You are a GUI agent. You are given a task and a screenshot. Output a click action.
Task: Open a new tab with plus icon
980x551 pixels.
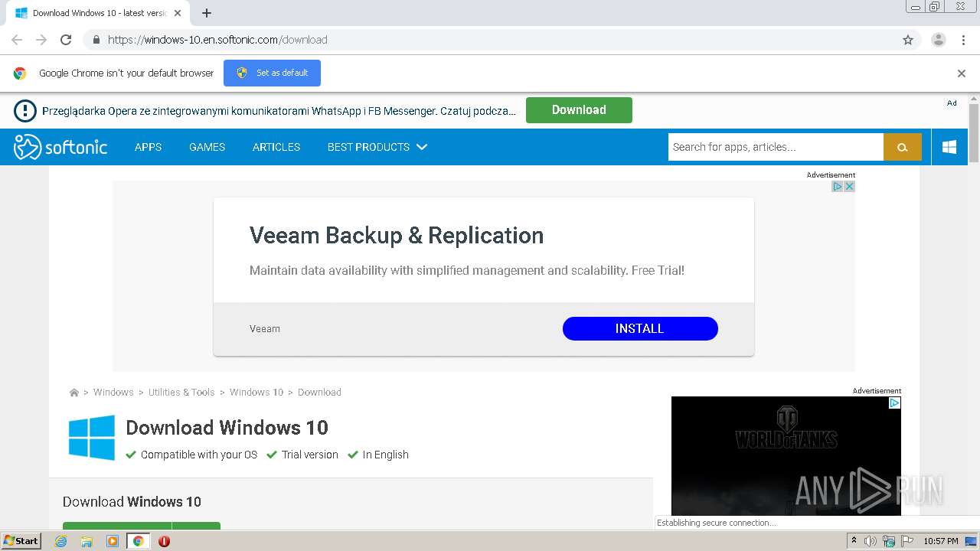[x=207, y=13]
